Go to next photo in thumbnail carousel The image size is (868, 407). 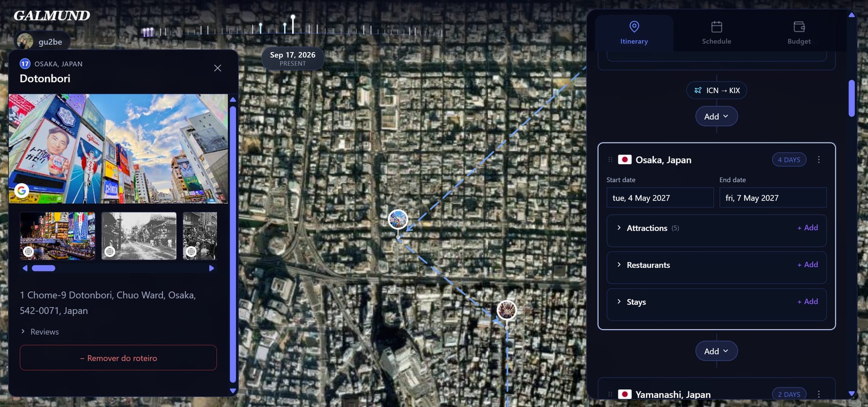[x=212, y=268]
